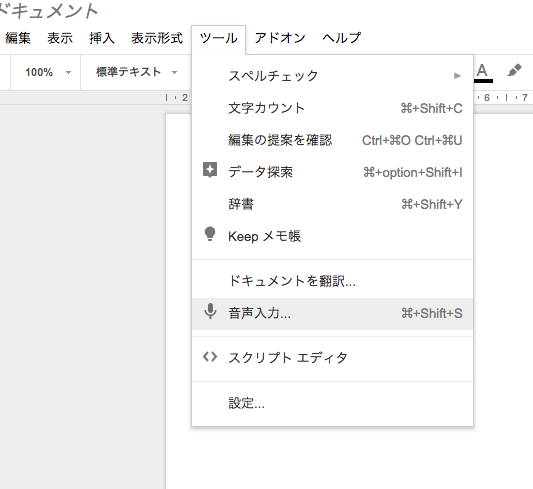This screenshot has width=533, height=489.
Task: Open the アドオン menu
Action: point(280,38)
